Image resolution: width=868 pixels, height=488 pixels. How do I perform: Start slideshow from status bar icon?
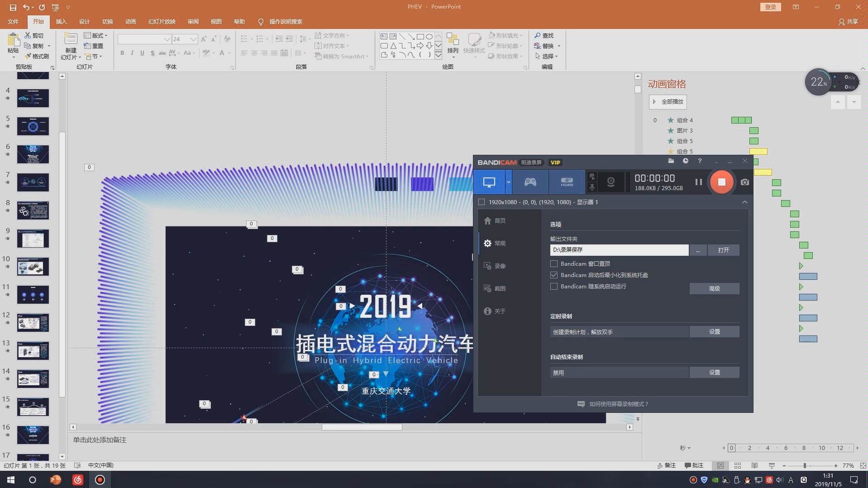772,465
